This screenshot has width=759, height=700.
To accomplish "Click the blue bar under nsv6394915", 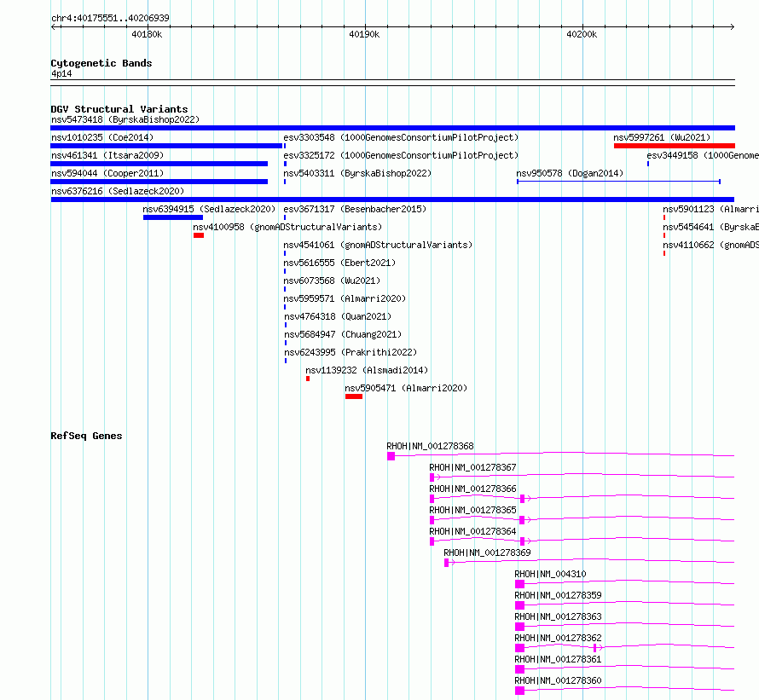I will [x=173, y=217].
